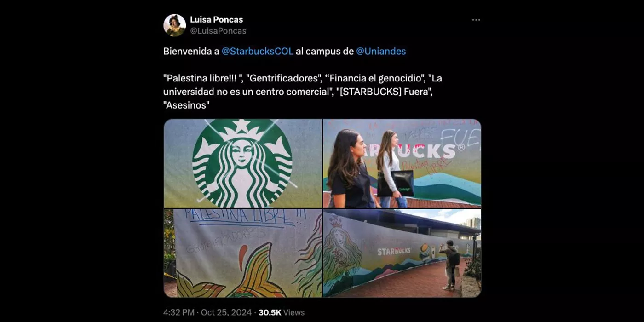The width and height of the screenshot is (644, 322).
Task: Click the 30.5K Views counter
Action: pos(282,312)
